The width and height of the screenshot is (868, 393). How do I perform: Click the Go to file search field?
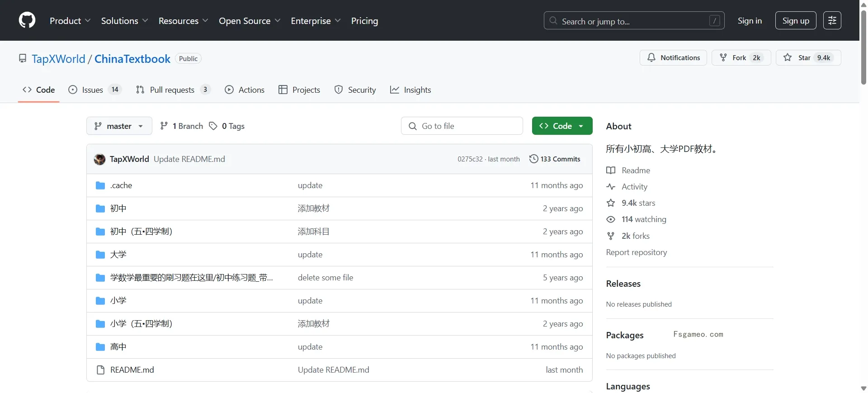coord(462,126)
